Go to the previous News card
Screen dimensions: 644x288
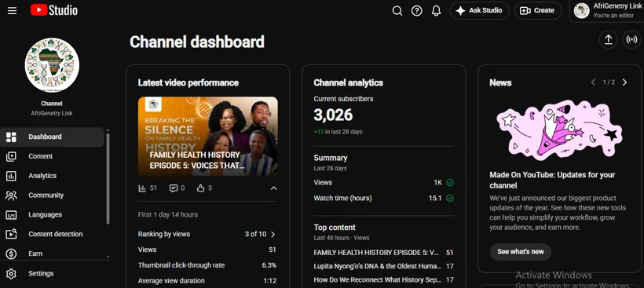coord(593,82)
